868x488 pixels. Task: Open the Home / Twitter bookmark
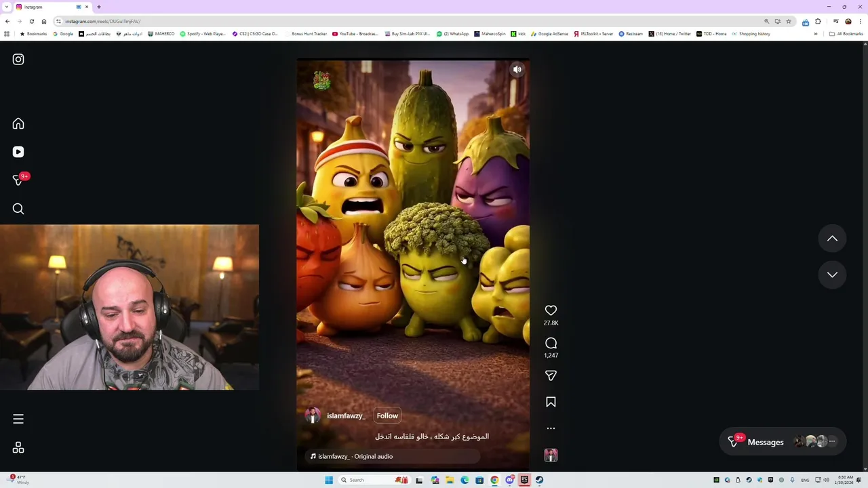[x=670, y=34]
